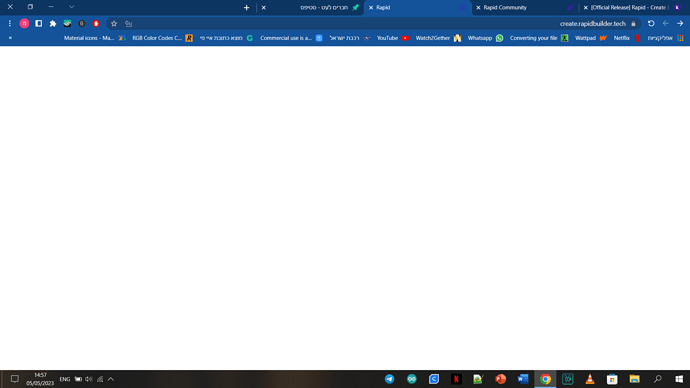Open the blue C app on the taskbar
The image size is (690, 388).
pos(434,379)
